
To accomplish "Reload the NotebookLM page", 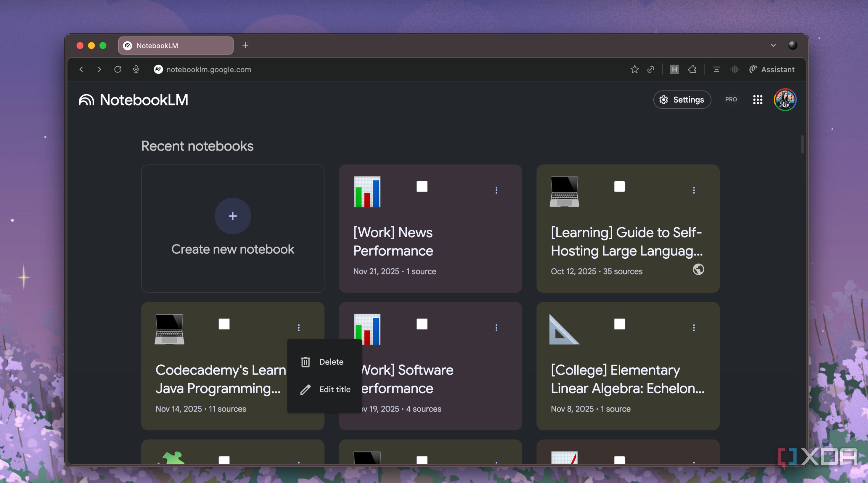I will pos(118,69).
